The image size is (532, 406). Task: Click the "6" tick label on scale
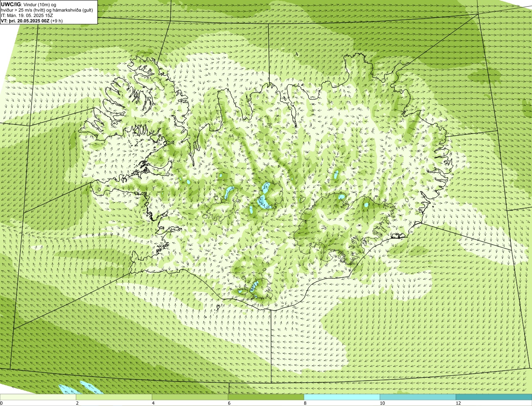pyautogui.click(x=229, y=403)
